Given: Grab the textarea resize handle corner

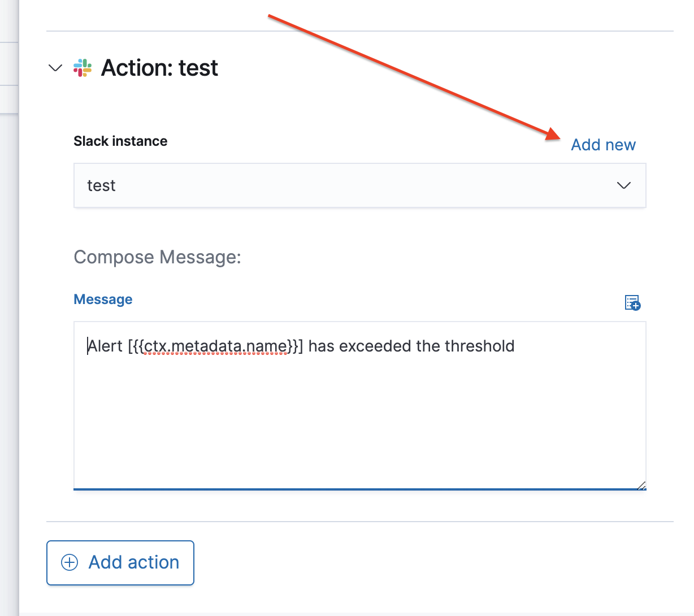Looking at the screenshot, I should click(x=641, y=485).
